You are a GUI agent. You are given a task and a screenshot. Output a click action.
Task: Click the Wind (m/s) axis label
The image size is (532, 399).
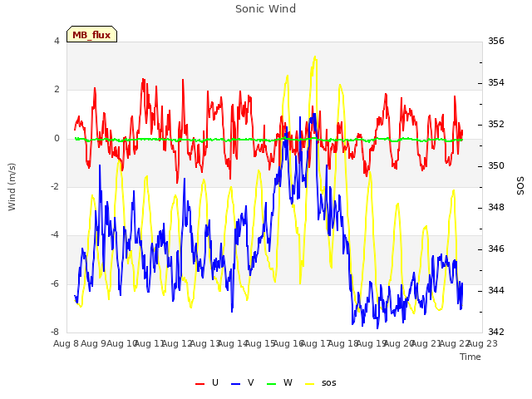(12, 187)
